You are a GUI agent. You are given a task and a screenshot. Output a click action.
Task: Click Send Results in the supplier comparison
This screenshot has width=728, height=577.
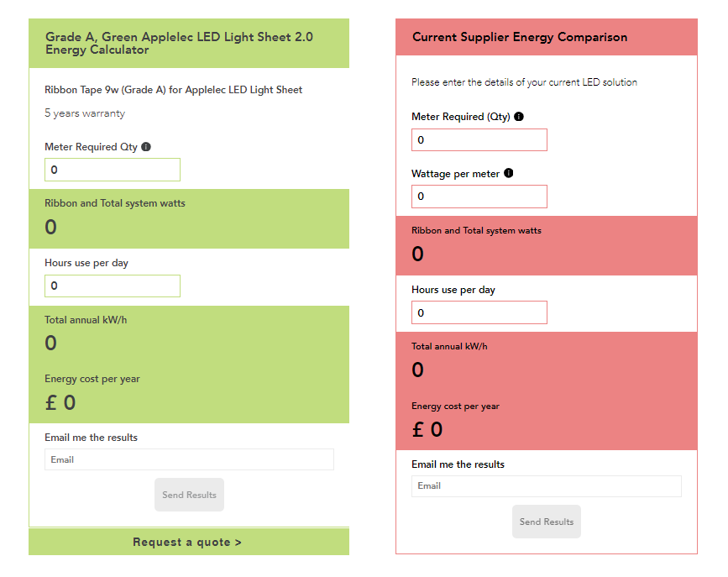coord(547,522)
